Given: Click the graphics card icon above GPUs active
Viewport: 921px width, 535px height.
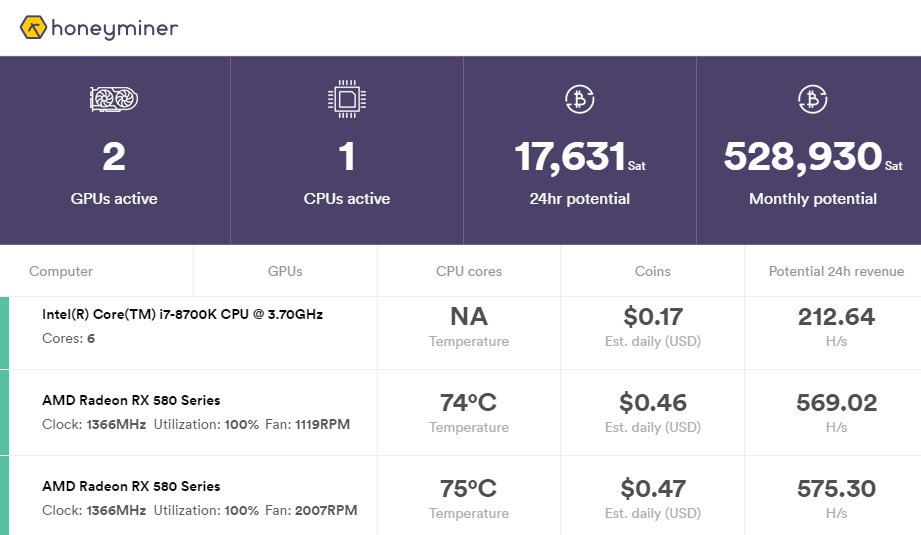Looking at the screenshot, I should 114,99.
